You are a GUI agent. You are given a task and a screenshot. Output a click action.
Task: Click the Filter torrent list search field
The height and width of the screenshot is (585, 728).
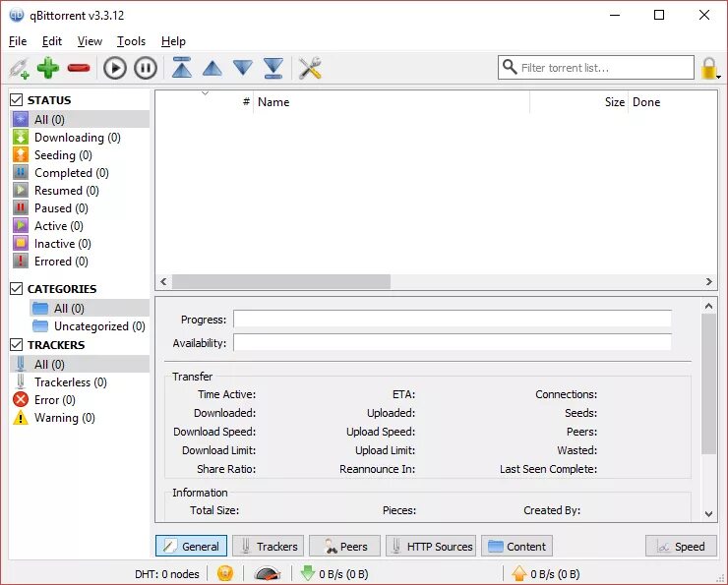click(596, 68)
